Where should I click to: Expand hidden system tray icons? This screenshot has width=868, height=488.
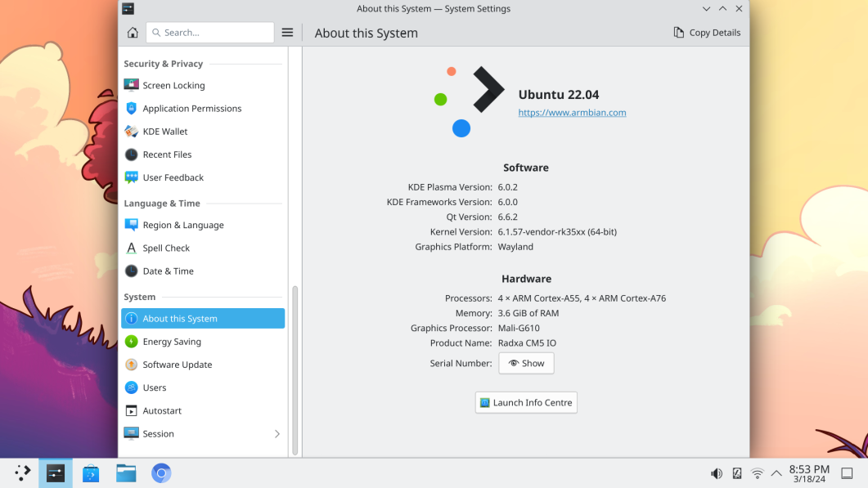776,473
